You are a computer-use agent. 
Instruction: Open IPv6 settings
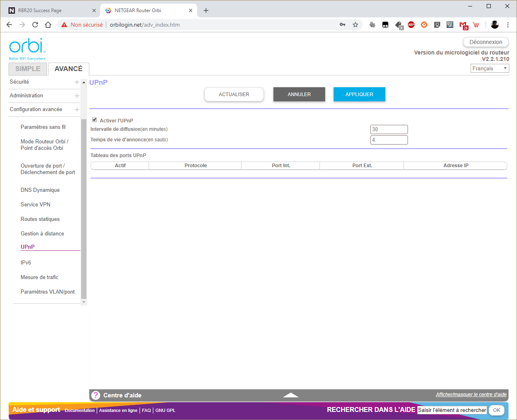26,262
